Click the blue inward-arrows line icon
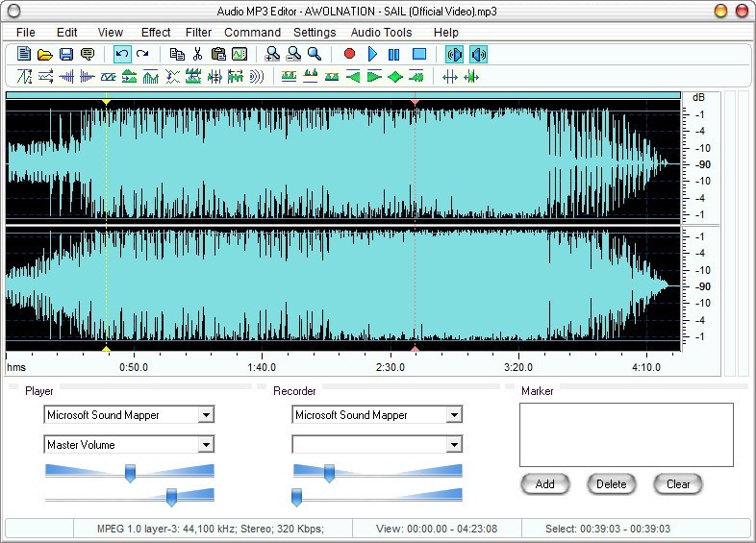This screenshot has width=756, height=543. click(450, 77)
